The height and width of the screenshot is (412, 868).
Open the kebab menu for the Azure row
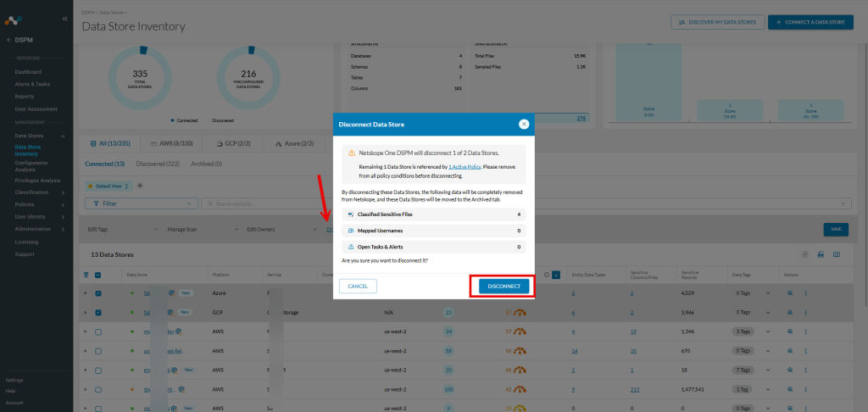(x=805, y=293)
